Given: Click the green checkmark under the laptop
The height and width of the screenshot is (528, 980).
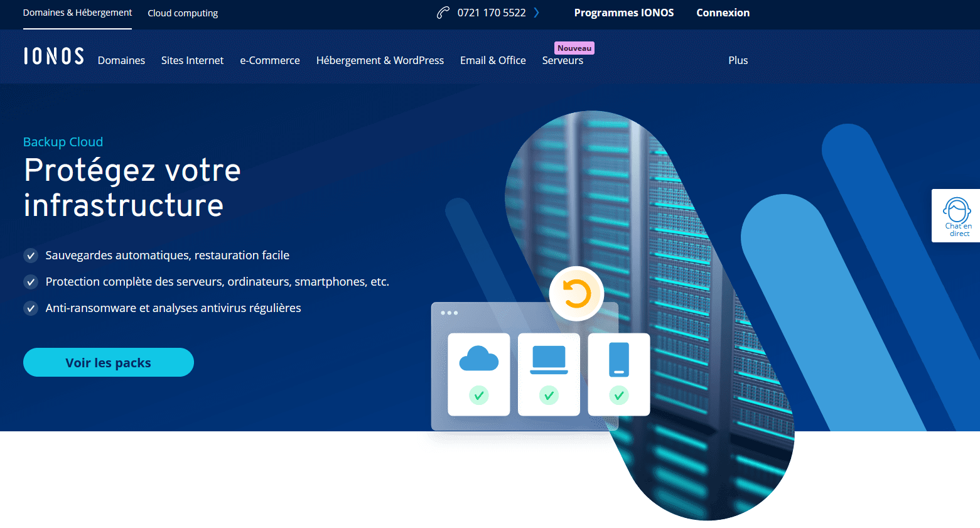Looking at the screenshot, I should (x=549, y=395).
